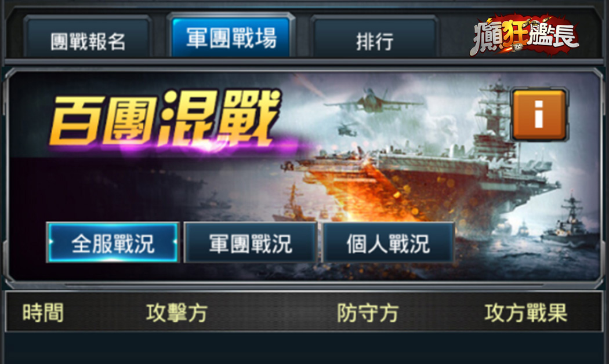Click the fighter jet in banner artwork
This screenshot has width=609, height=364.
[374, 101]
